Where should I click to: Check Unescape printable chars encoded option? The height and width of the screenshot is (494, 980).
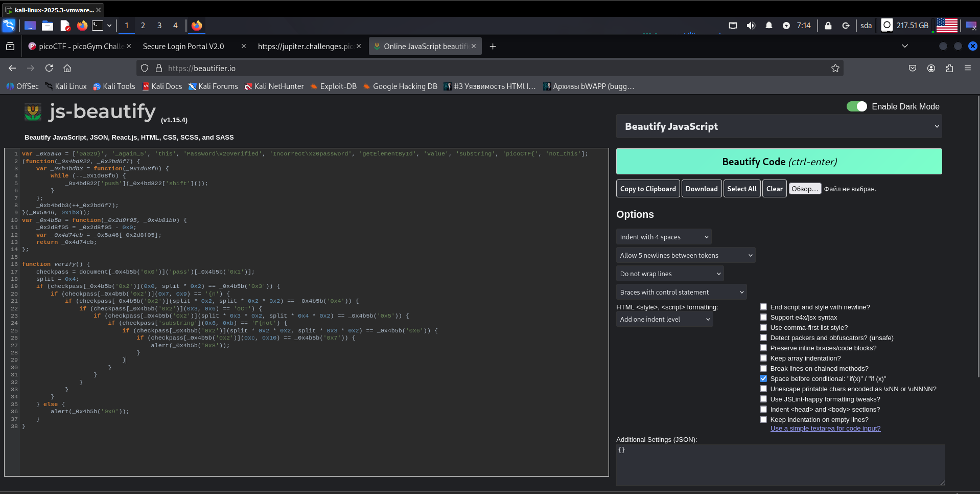coord(763,389)
